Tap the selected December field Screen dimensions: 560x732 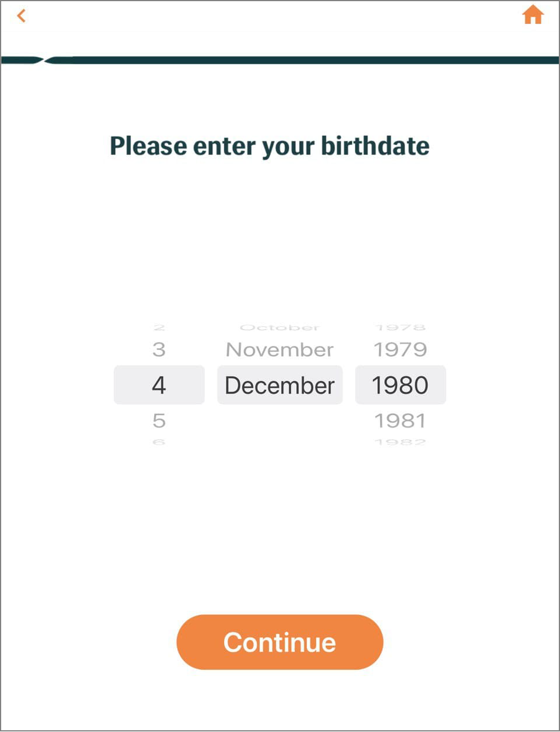[x=280, y=385]
